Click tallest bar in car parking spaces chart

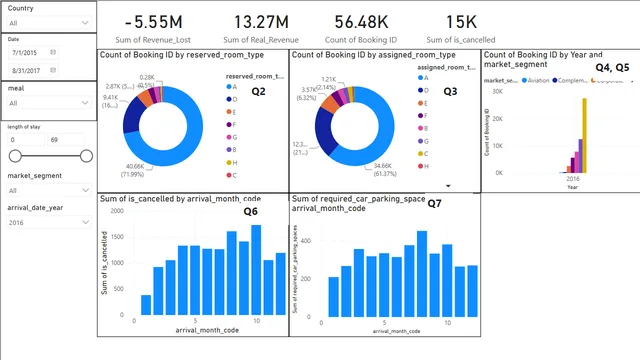[422, 274]
